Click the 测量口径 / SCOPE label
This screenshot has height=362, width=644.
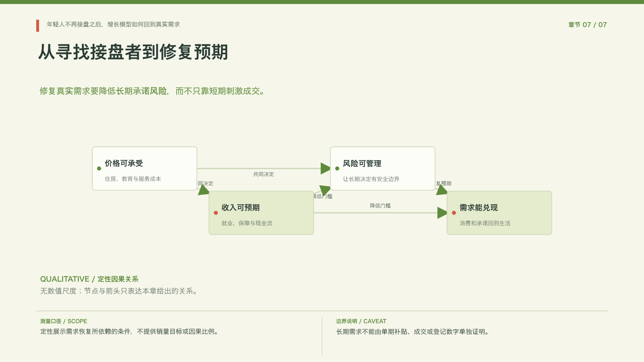tap(64, 321)
